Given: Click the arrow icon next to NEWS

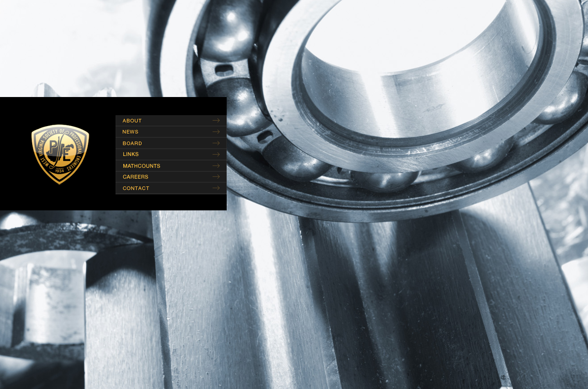Looking at the screenshot, I should pos(216,132).
